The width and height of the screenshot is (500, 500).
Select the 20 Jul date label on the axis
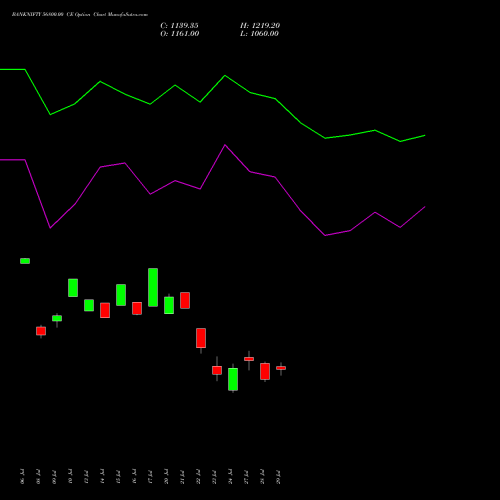(x=166, y=476)
